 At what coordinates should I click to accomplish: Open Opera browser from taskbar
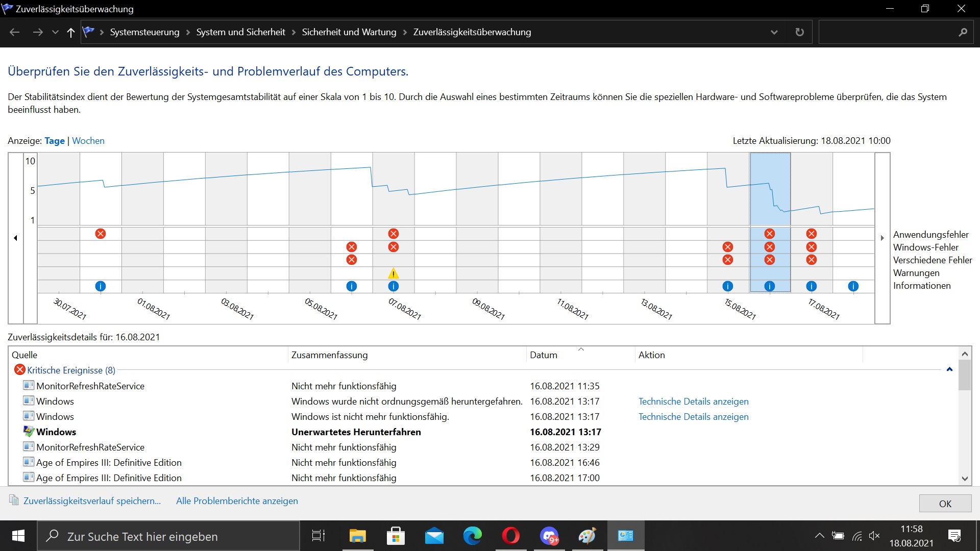pyautogui.click(x=510, y=536)
